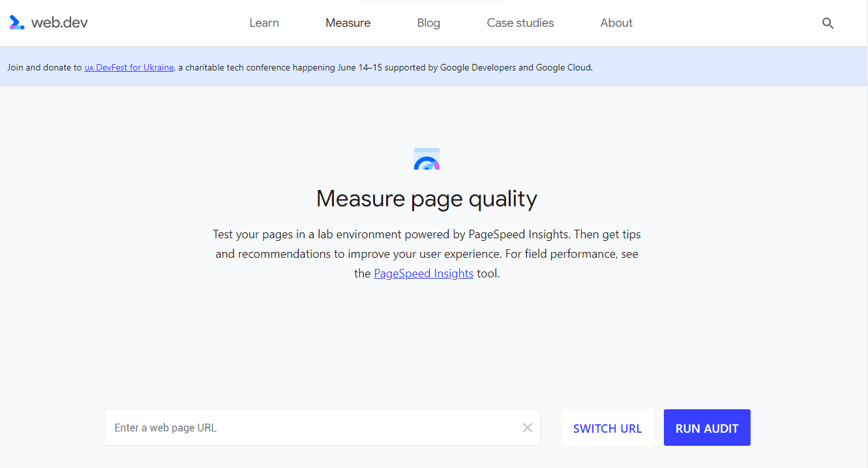Switch to the Blog section
868x468 pixels.
click(x=428, y=22)
